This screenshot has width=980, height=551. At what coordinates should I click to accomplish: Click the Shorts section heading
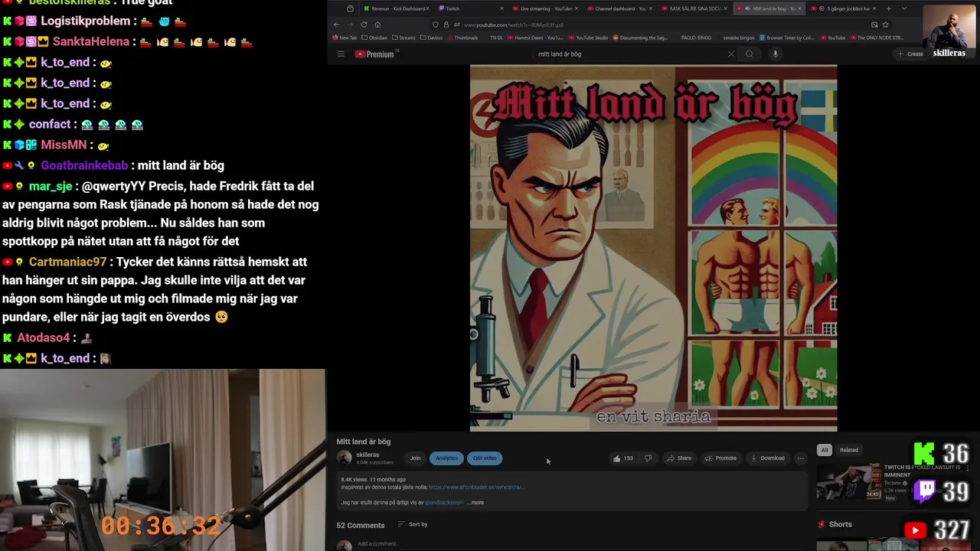coord(840,524)
